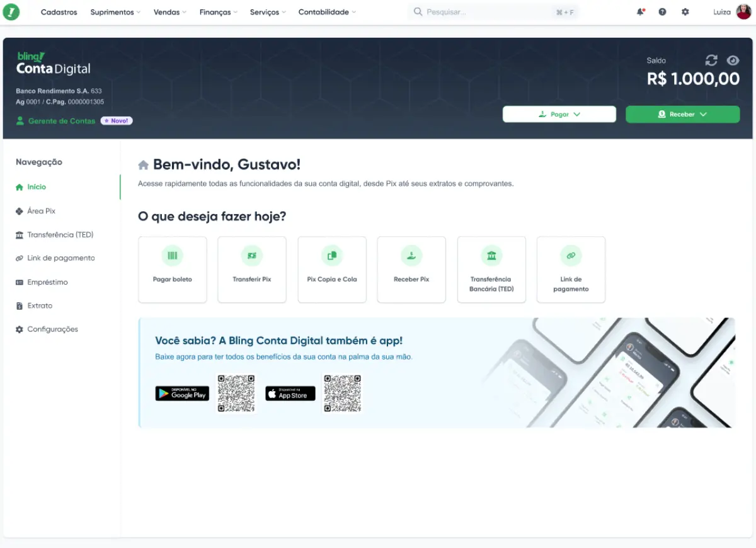Click the Gerente de Contas link
The image size is (756, 548).
[x=61, y=121]
